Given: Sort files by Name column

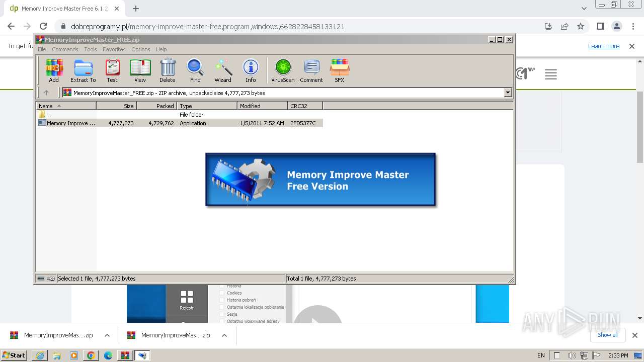Looking at the screenshot, I should click(x=66, y=106).
